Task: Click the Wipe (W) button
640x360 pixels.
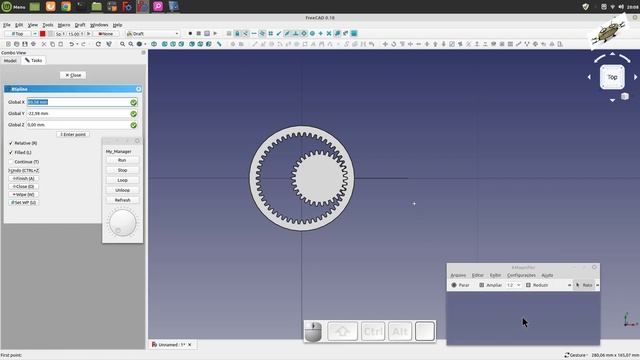Action: click(x=24, y=195)
